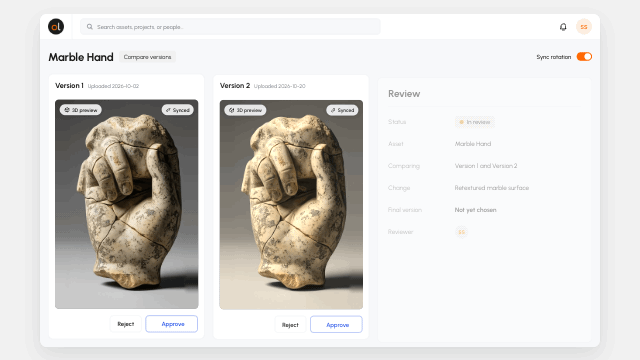
Task: Click the Synced badge on Version 1
Action: pyautogui.click(x=178, y=110)
